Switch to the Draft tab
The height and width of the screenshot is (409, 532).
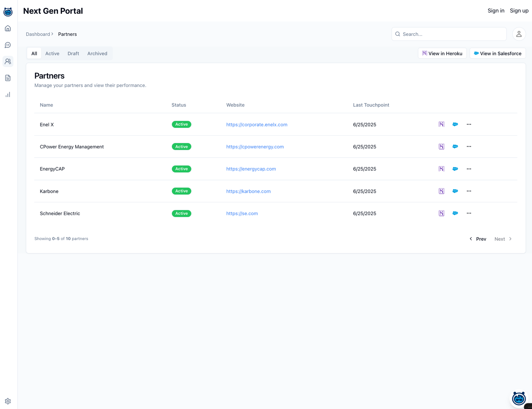pyautogui.click(x=73, y=54)
